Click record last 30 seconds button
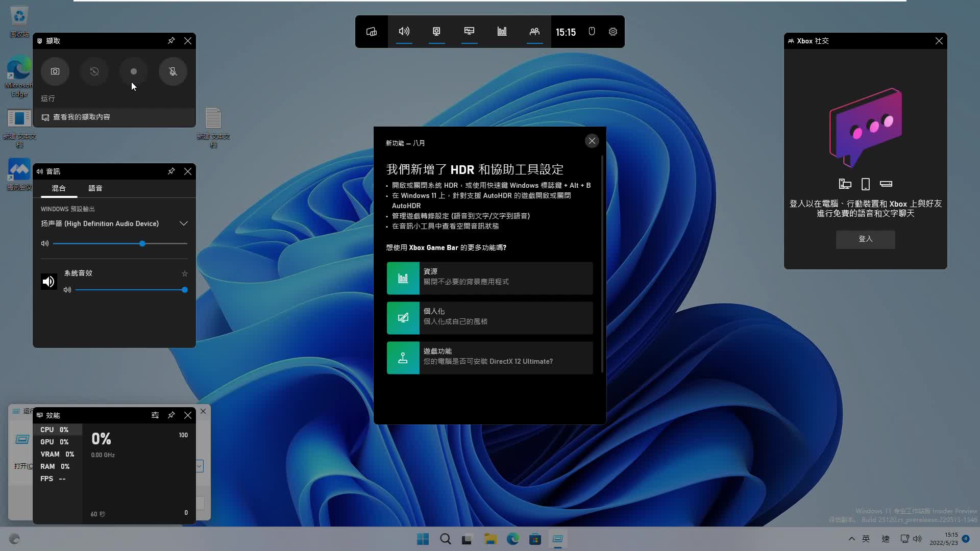The width and height of the screenshot is (980, 551). point(94,71)
